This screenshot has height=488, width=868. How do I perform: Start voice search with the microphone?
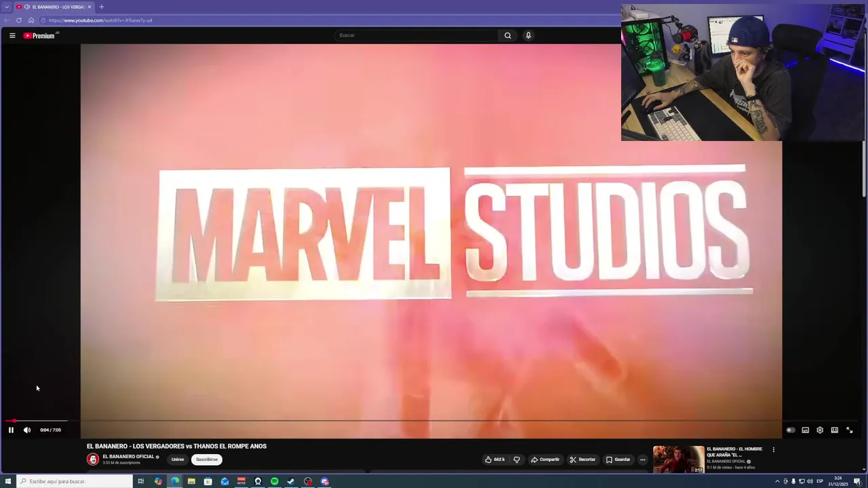[528, 35]
